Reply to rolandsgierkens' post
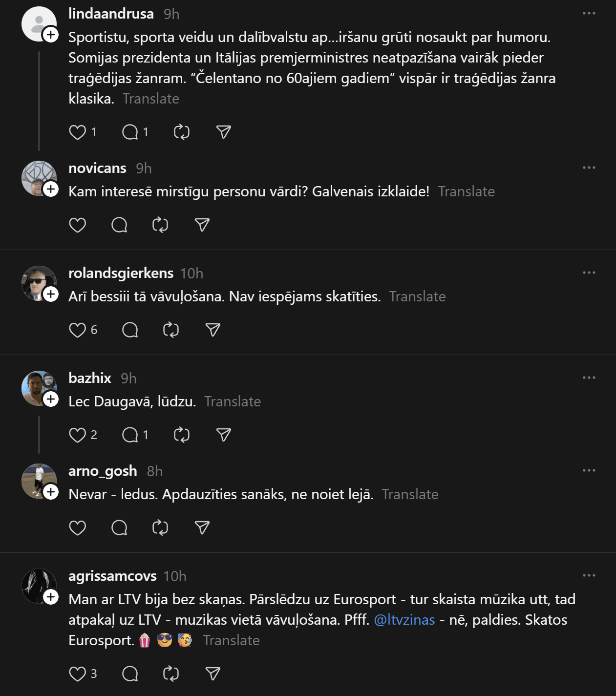Image resolution: width=616 pixels, height=696 pixels. point(130,330)
